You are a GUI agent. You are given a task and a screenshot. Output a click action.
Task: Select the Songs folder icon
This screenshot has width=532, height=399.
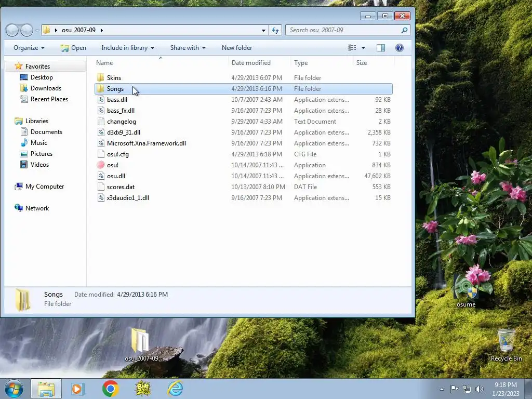click(101, 88)
